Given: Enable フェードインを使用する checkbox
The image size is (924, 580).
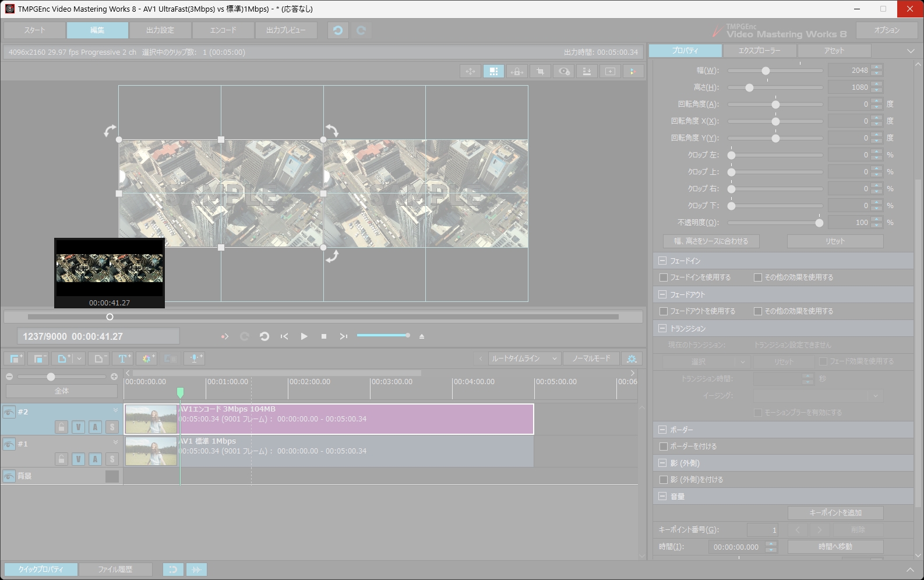Looking at the screenshot, I should 664,277.
